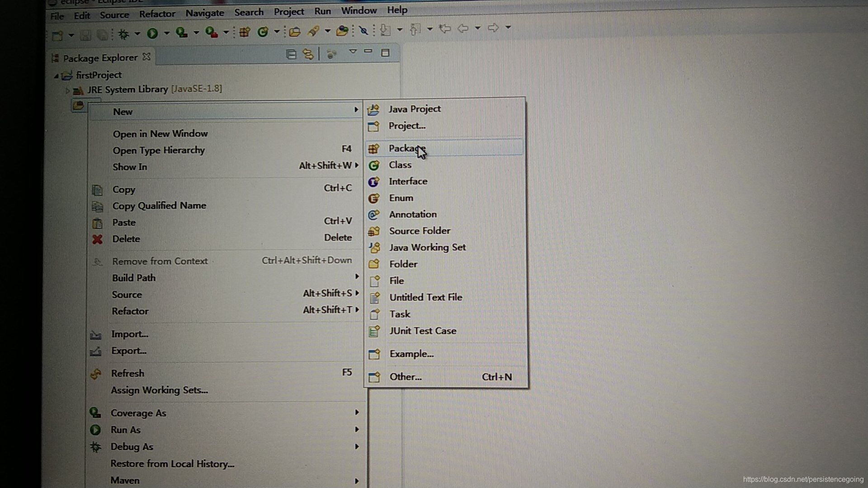This screenshot has height=488, width=868.
Task: Choose Interface in New submenu
Action: [x=445, y=181]
